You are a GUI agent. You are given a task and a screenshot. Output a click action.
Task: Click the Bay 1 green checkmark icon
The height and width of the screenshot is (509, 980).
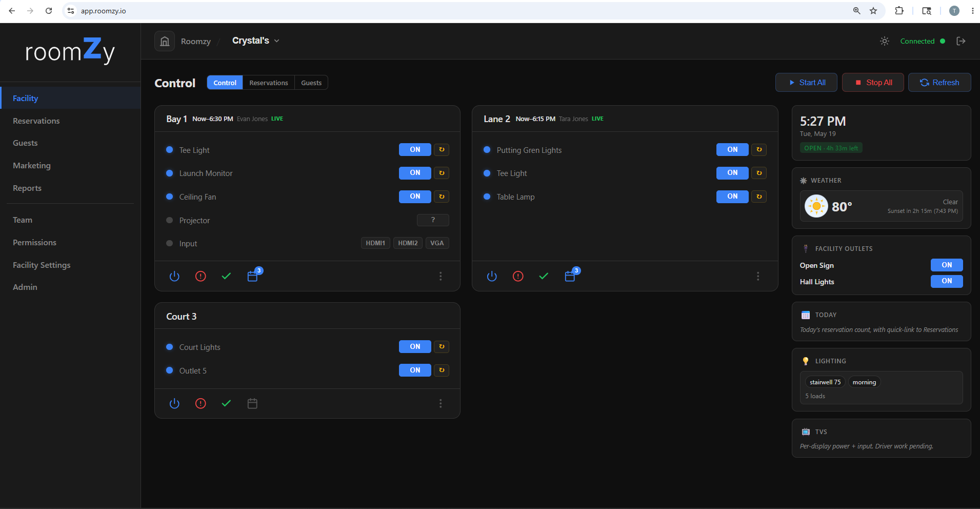click(226, 276)
